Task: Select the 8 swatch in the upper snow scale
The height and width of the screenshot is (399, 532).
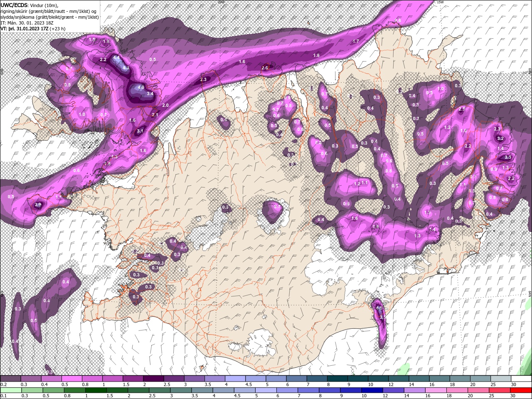Action: pos(337,379)
